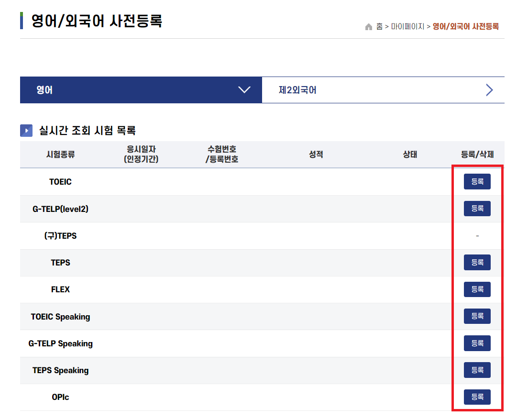Select the 영어 tab
The image size is (528, 420).
[141, 90]
